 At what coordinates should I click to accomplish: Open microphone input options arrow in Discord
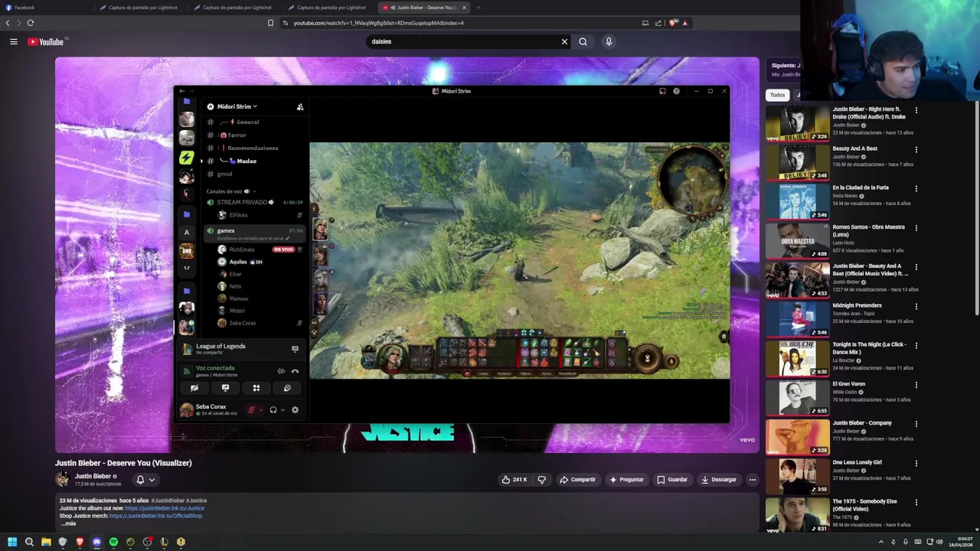coord(260,410)
